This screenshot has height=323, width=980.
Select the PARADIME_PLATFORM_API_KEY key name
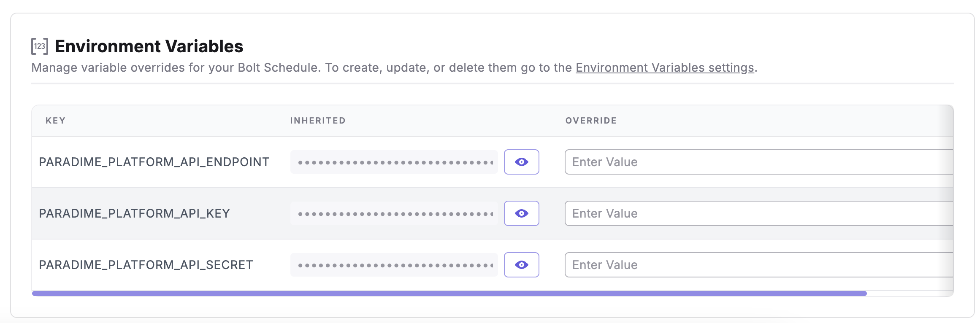pos(134,214)
